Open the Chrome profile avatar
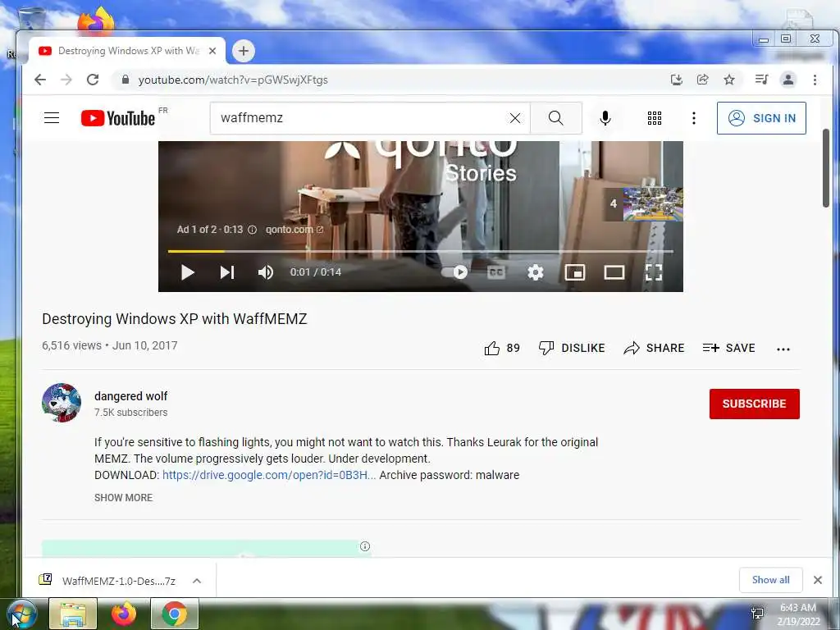The width and height of the screenshot is (840, 630). pos(788,80)
